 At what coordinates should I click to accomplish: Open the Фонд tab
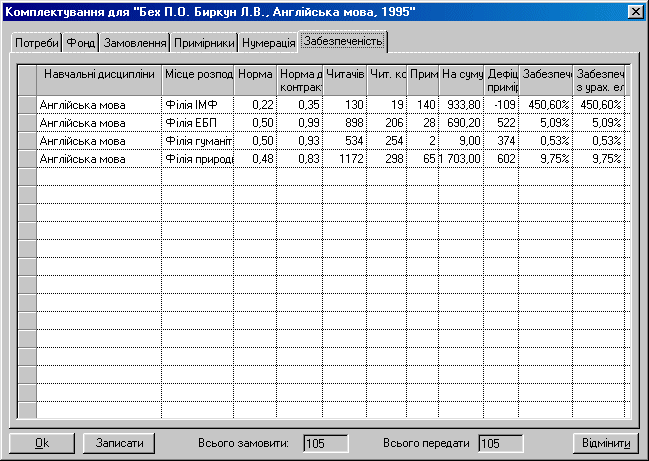(81, 43)
